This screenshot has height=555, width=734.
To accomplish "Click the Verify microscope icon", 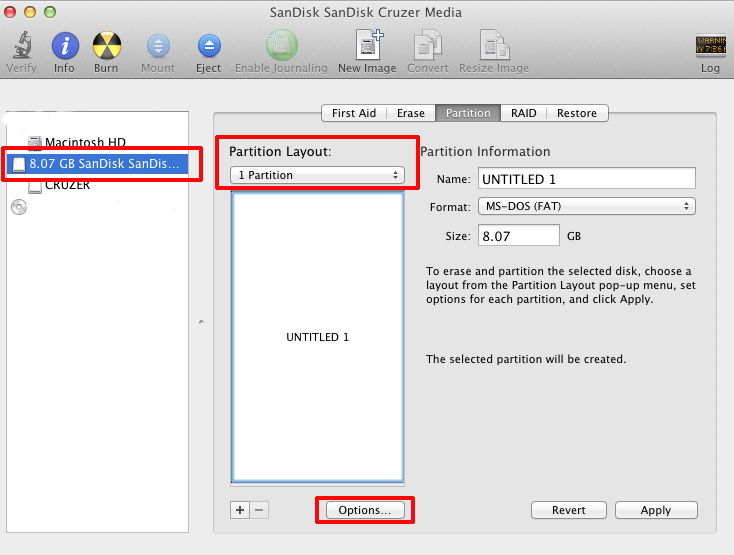I will coord(22,45).
